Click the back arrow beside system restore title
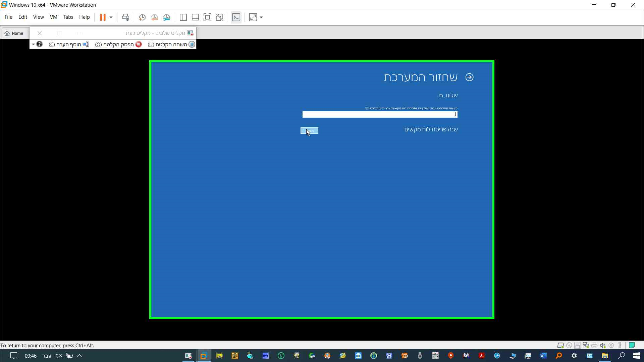This screenshot has height=362, width=644. [469, 77]
